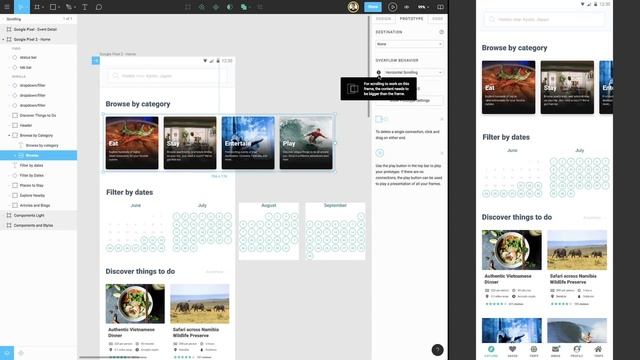Screen dimensions: 640x360
Task: Collapse the Google Pixel 2 - Home frame
Action: click(3, 40)
